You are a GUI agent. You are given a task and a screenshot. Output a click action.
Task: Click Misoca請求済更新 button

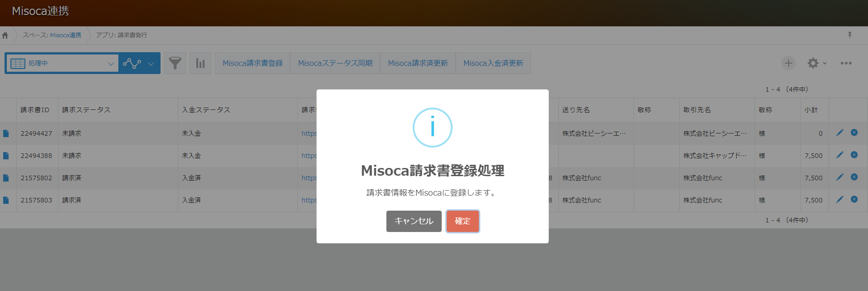point(418,63)
